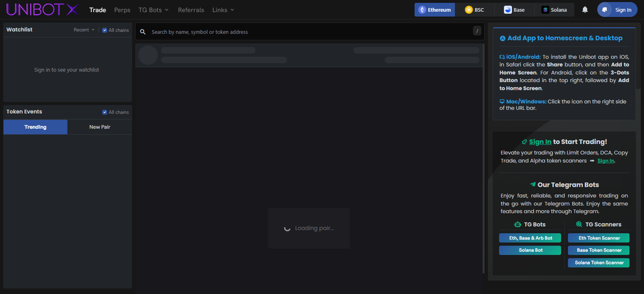Click the TG Bots robot icon
644x294 pixels.
[x=518, y=224]
